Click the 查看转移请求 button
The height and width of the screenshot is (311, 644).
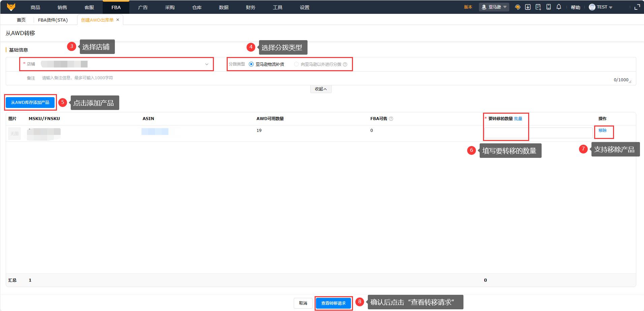click(333, 303)
